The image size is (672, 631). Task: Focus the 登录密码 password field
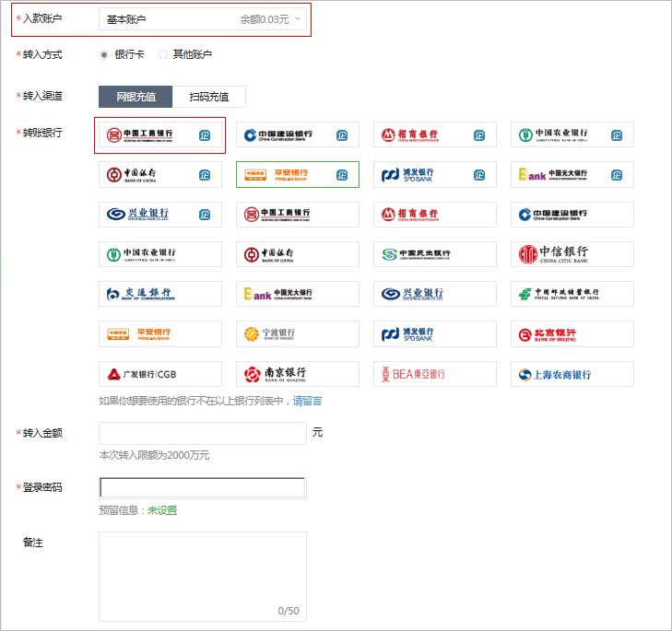click(202, 487)
